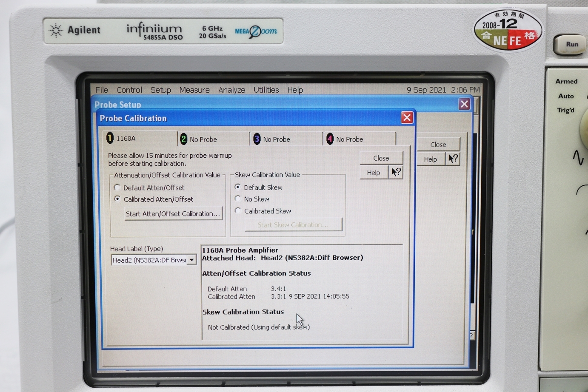Image resolution: width=588 pixels, height=392 pixels.
Task: Click Start Atten/Offset Calibration button
Action: (x=173, y=213)
